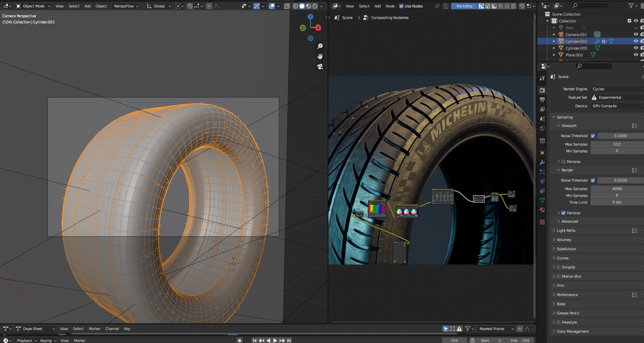Viewport: 644px width, 343px height.
Task: Expand the Color Management panel
Action: click(572, 331)
